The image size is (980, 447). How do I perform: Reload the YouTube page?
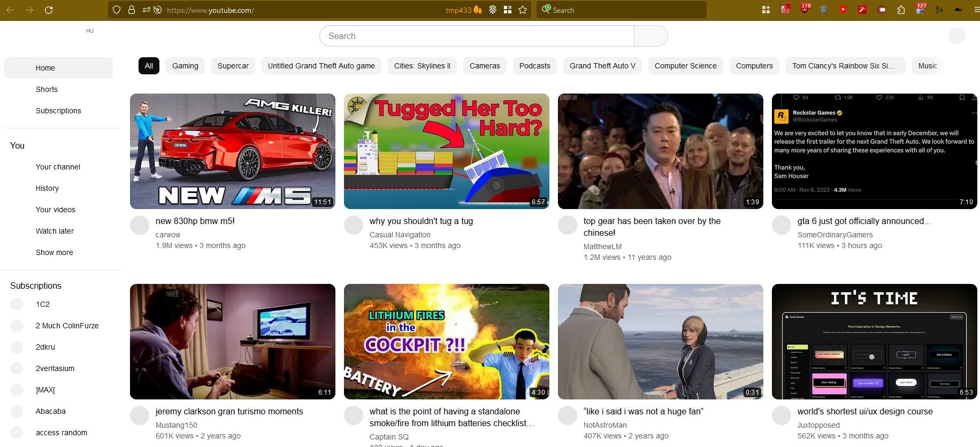pos(49,10)
